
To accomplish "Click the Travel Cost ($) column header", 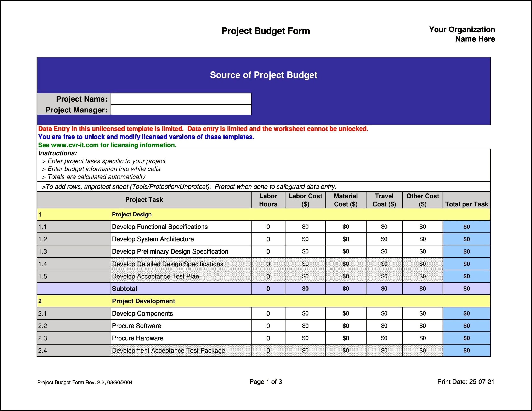I will [x=384, y=200].
